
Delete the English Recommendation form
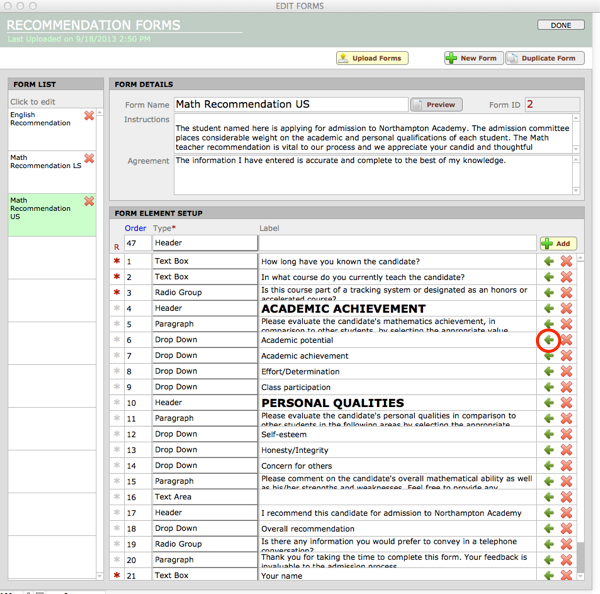pos(89,116)
